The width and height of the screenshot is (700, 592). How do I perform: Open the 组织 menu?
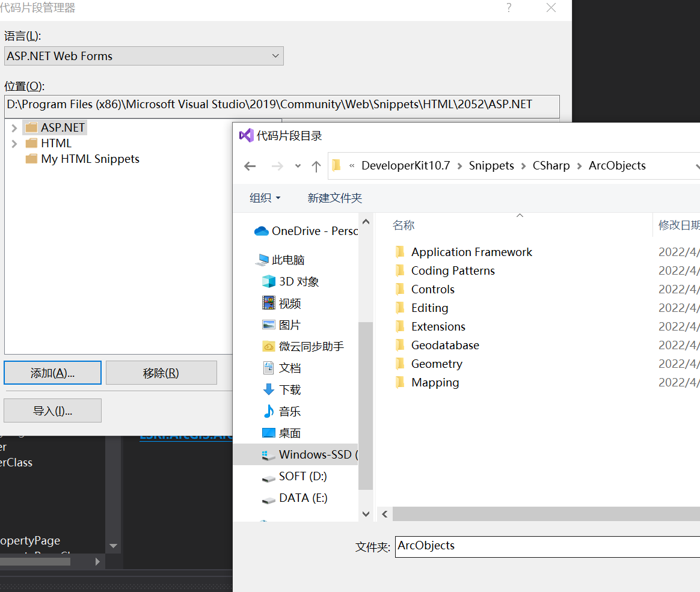point(265,198)
